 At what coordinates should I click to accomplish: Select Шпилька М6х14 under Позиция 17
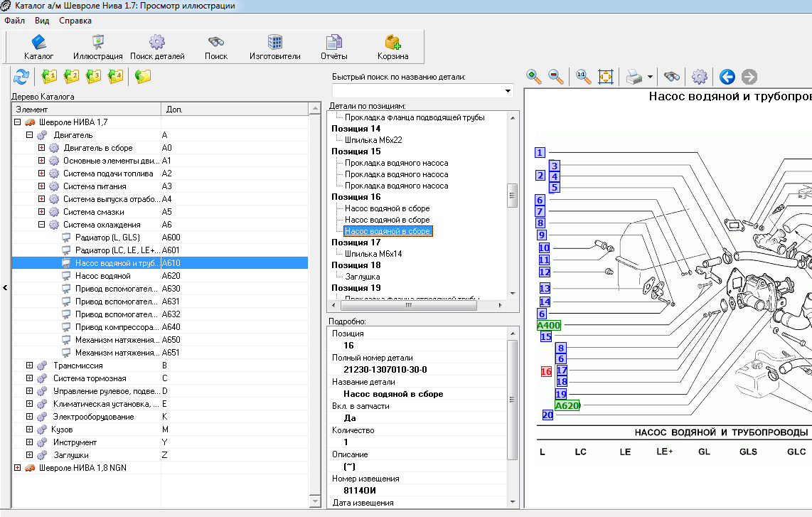point(373,254)
